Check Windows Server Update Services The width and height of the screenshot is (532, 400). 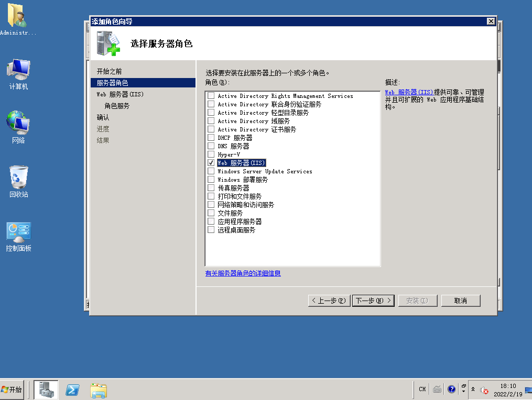(x=211, y=171)
